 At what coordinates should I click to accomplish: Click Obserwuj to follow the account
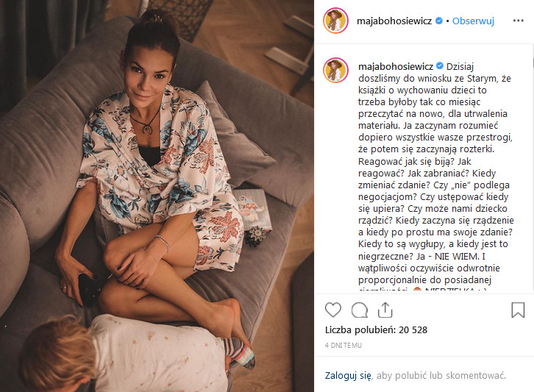(x=473, y=21)
